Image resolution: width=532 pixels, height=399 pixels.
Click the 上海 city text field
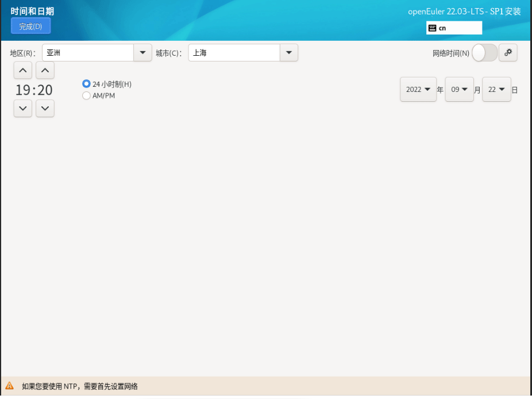[234, 53]
